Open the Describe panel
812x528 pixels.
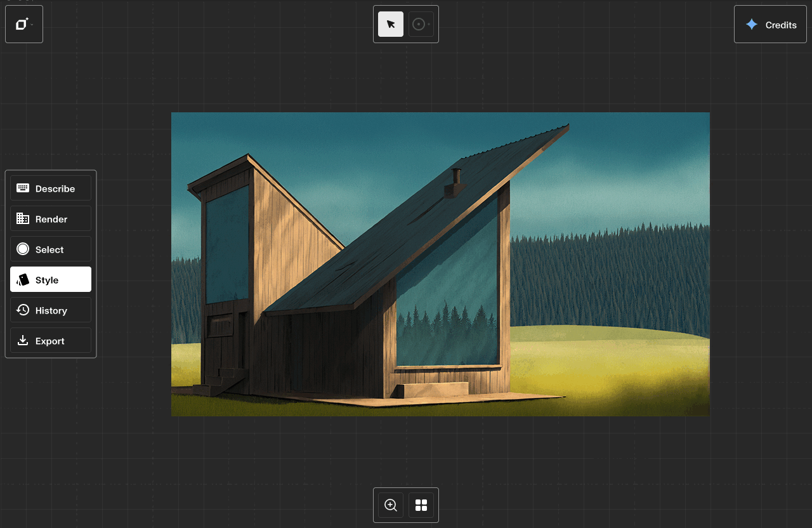(55, 188)
